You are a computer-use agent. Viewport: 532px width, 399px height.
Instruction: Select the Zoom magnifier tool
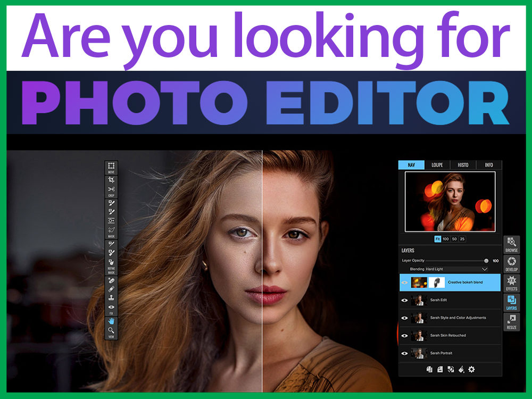point(110,330)
